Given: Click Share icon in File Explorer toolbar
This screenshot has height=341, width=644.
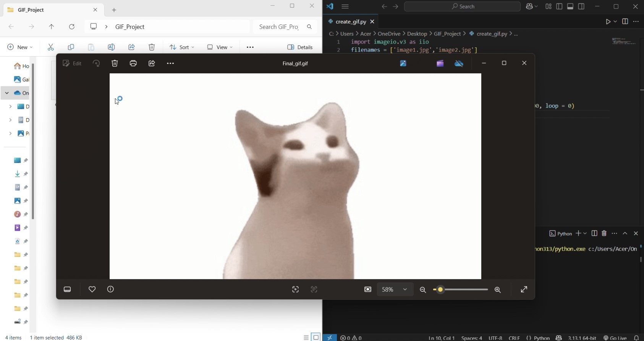Looking at the screenshot, I should 131,47.
